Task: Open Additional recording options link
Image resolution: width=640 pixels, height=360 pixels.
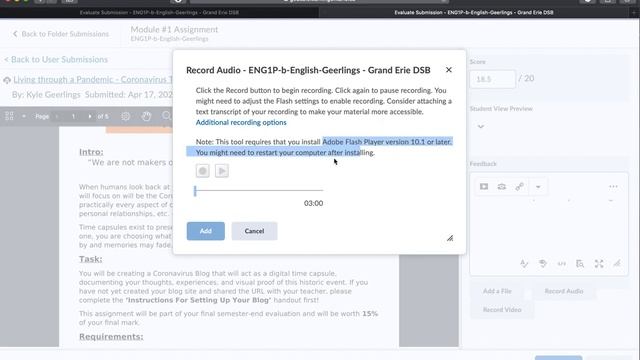Action: pos(241,122)
